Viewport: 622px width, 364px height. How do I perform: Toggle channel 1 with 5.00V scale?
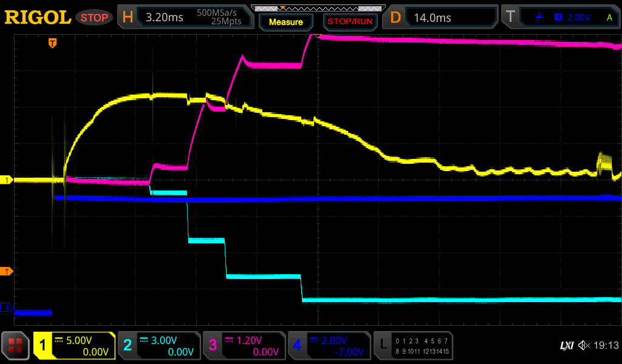(x=74, y=346)
